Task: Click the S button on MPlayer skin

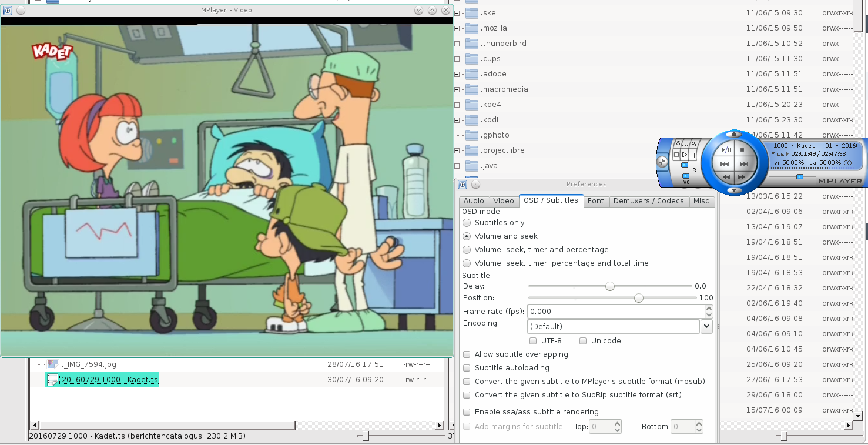Action: (678, 143)
